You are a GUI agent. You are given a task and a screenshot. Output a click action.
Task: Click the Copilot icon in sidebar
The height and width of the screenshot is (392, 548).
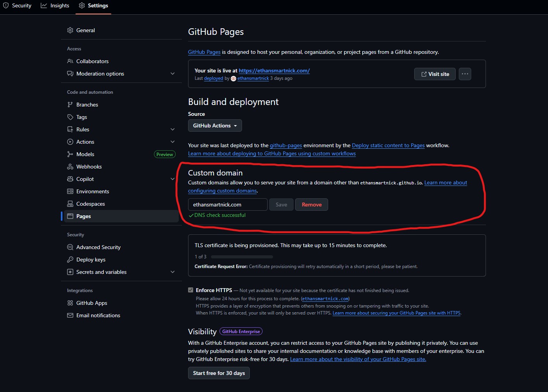click(70, 179)
